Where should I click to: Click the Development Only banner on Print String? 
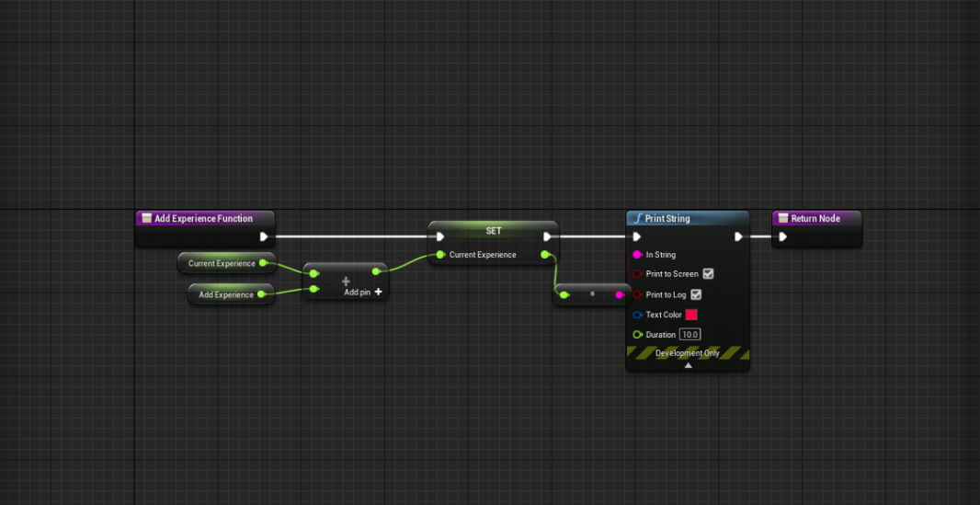(x=688, y=353)
